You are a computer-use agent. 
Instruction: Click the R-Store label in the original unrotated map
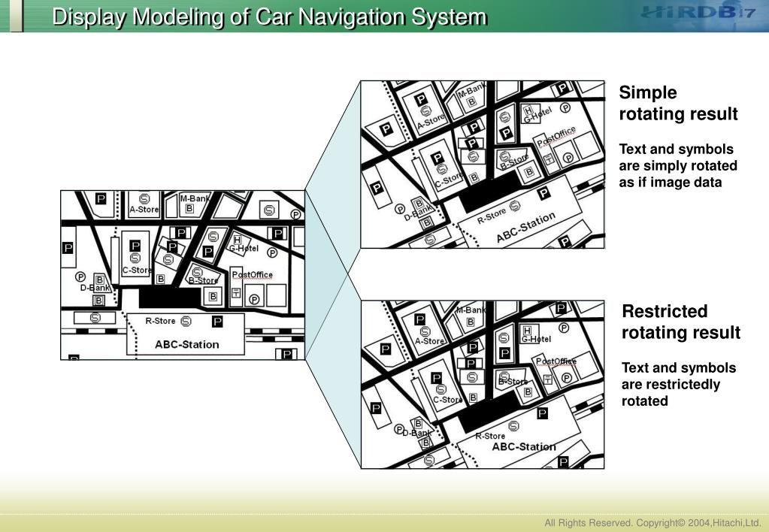[x=160, y=321]
